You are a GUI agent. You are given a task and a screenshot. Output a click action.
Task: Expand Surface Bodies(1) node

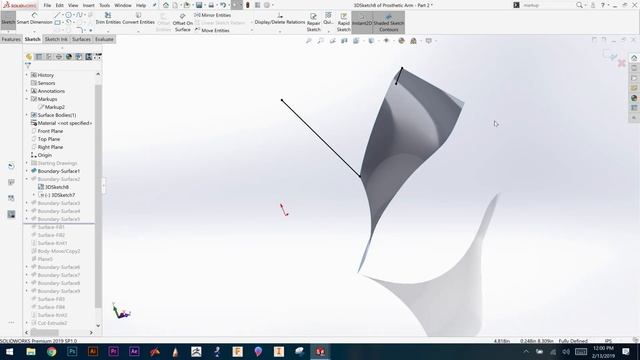[27, 115]
